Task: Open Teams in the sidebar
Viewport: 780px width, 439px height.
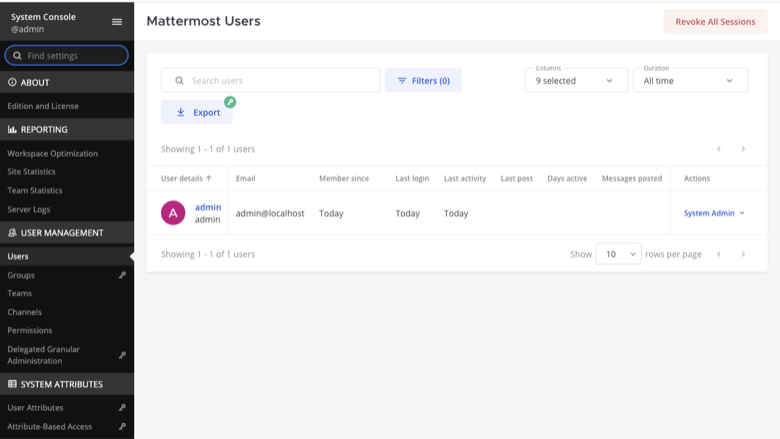Action: pyautogui.click(x=19, y=293)
